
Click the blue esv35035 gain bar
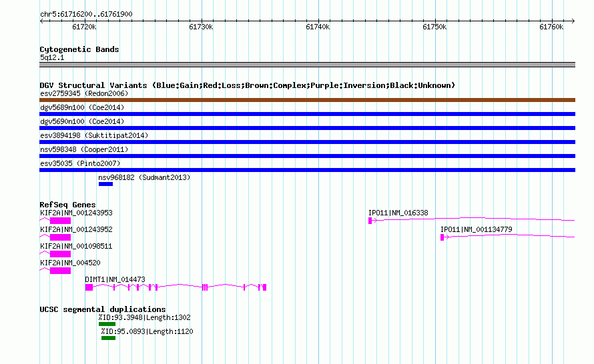tap(307, 170)
